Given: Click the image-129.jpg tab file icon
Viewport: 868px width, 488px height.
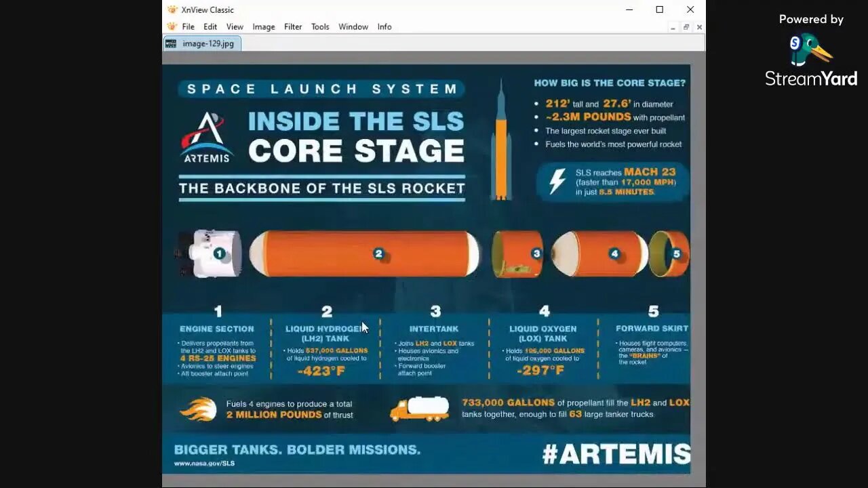Looking at the screenshot, I should pyautogui.click(x=171, y=43).
